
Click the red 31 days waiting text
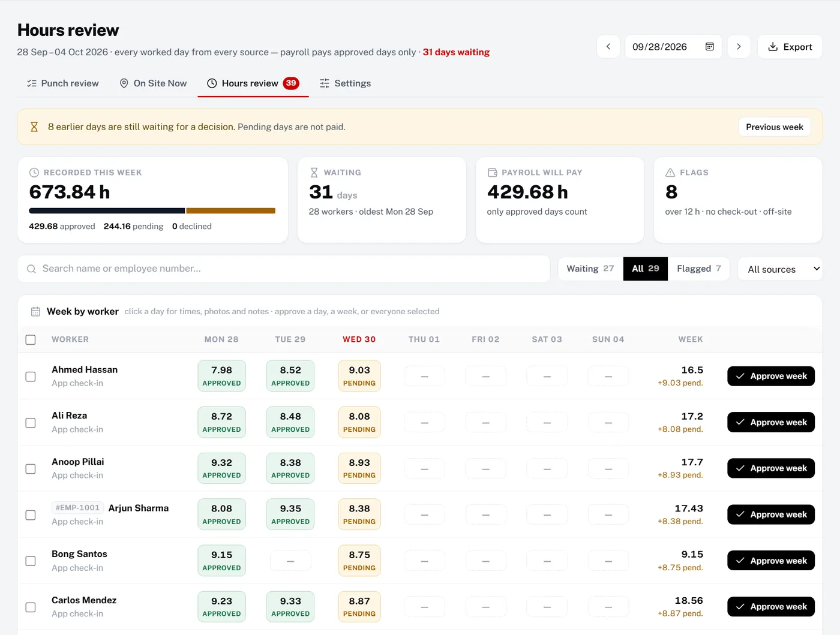(456, 52)
